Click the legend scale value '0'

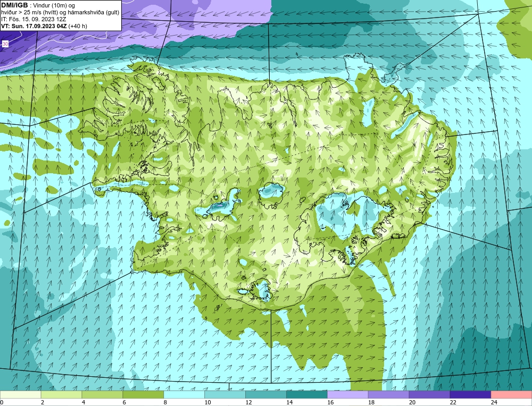2,402
